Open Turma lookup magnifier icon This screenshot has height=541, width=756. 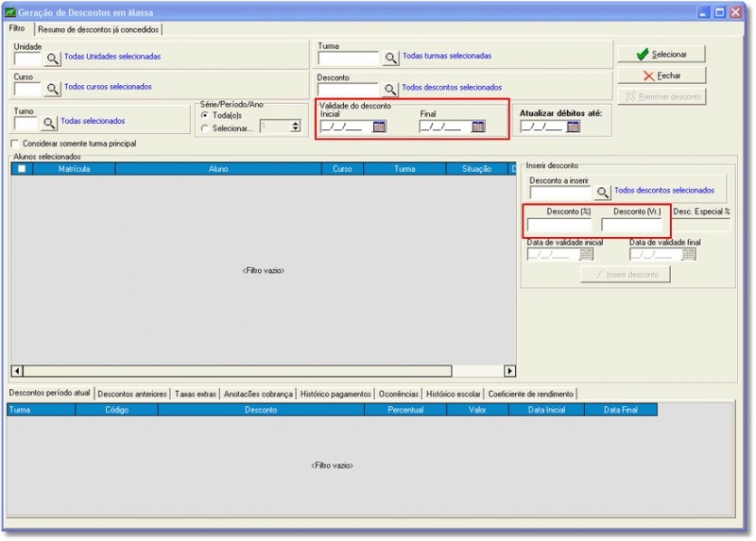click(390, 59)
